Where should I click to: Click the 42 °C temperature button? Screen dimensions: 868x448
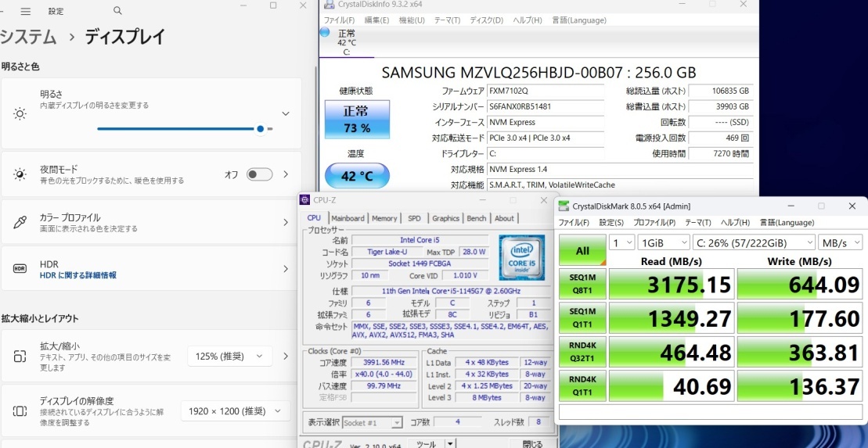(x=357, y=176)
